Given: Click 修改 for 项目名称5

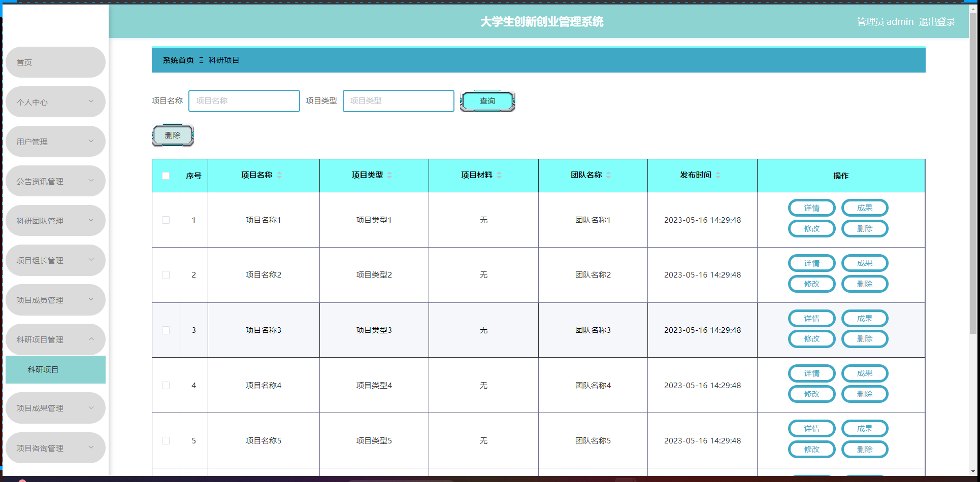Looking at the screenshot, I should coord(811,450).
